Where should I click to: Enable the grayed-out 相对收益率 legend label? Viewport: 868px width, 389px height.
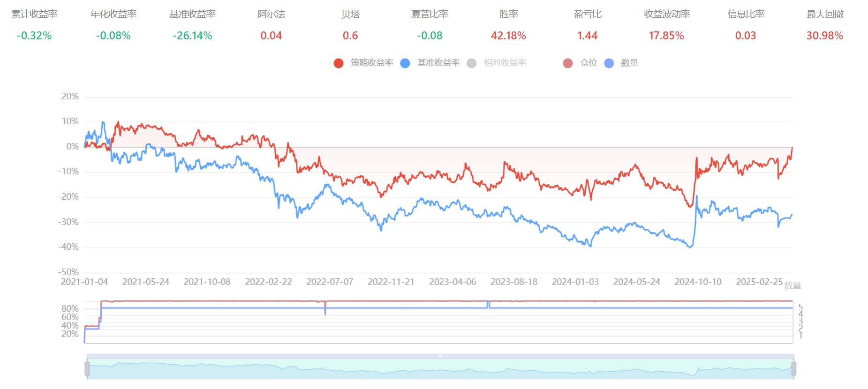coord(505,63)
